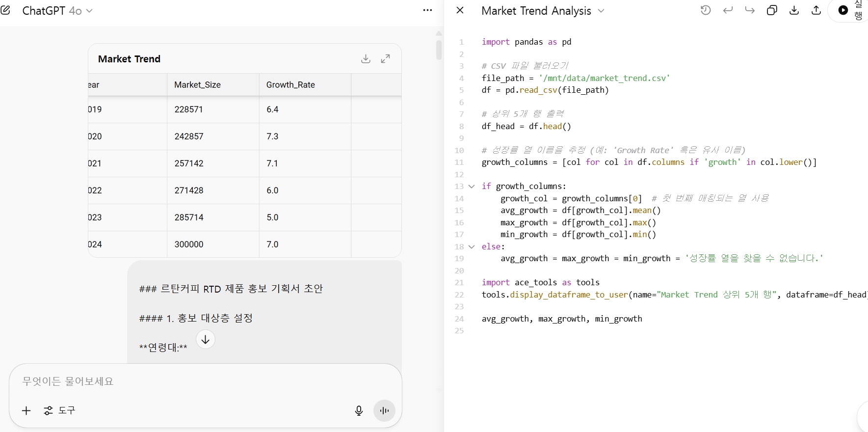Screen dimensions: 868x432
Task: Open the ChatGPT 4o model selector dropdown
Action: (x=57, y=11)
